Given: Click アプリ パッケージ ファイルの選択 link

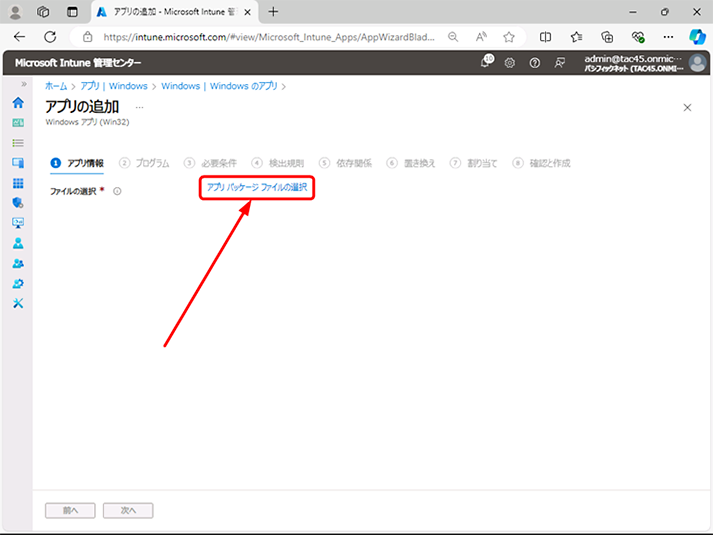Looking at the screenshot, I should [257, 187].
